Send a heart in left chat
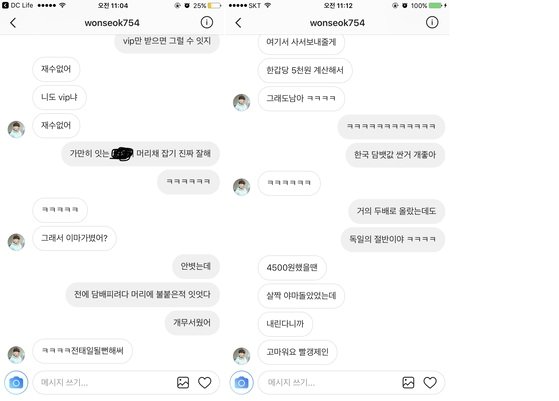The height and width of the screenshot is (401, 559). [x=205, y=382]
